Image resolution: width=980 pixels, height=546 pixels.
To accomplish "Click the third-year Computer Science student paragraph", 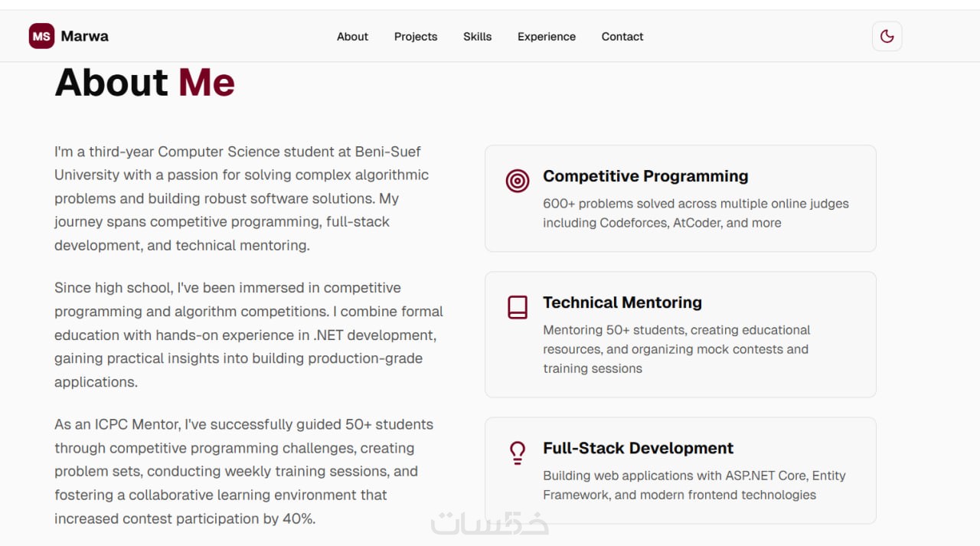I will click(x=241, y=198).
